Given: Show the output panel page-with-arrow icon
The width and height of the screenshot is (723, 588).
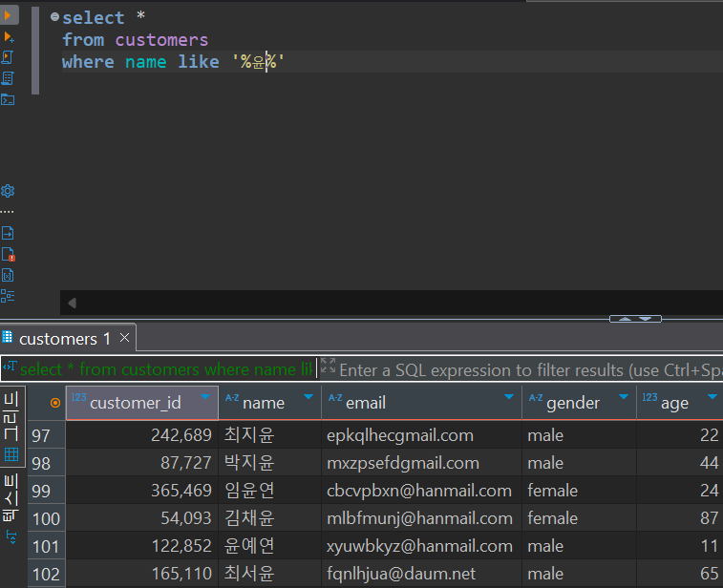Looking at the screenshot, I should coord(8,233).
